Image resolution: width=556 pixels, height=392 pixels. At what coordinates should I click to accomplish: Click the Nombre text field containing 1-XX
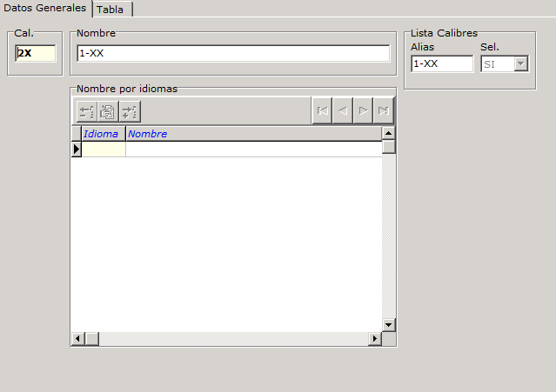click(x=232, y=53)
